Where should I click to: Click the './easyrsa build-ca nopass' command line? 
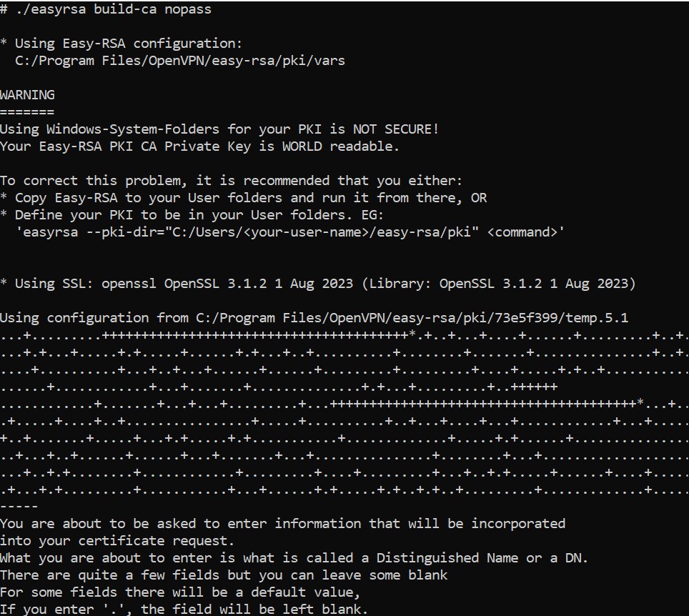tap(106, 9)
